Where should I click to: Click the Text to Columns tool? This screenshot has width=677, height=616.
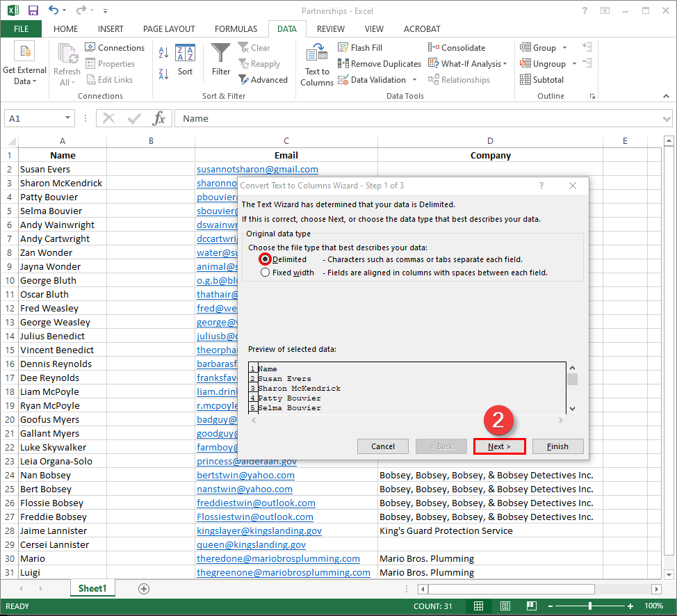pyautogui.click(x=317, y=65)
